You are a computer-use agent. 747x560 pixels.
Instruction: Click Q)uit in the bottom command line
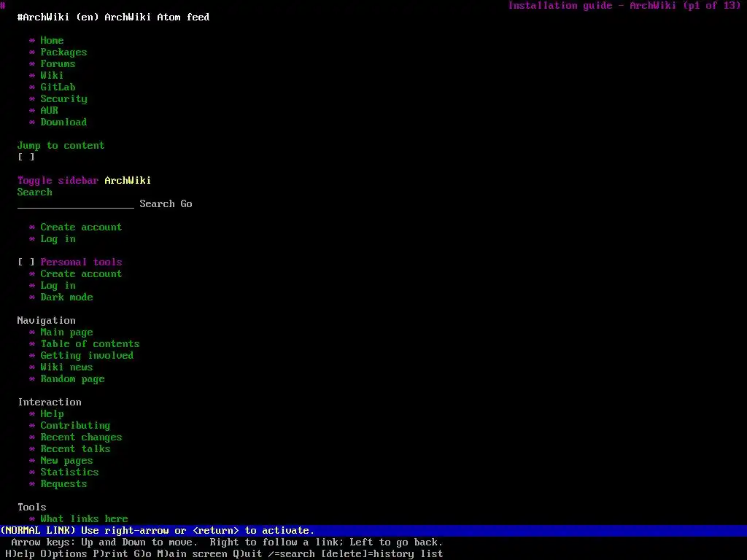click(247, 554)
